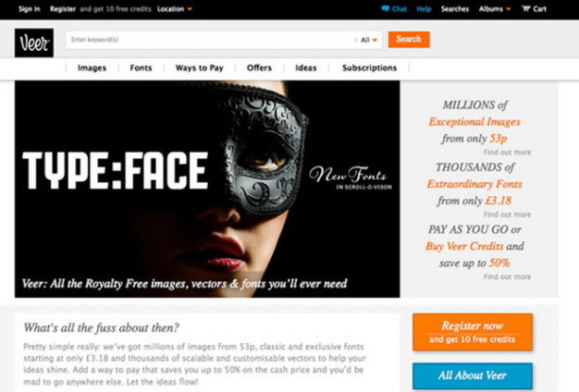Click the New Fonts script text on banner
Screen dimensions: 579x392
(348, 175)
